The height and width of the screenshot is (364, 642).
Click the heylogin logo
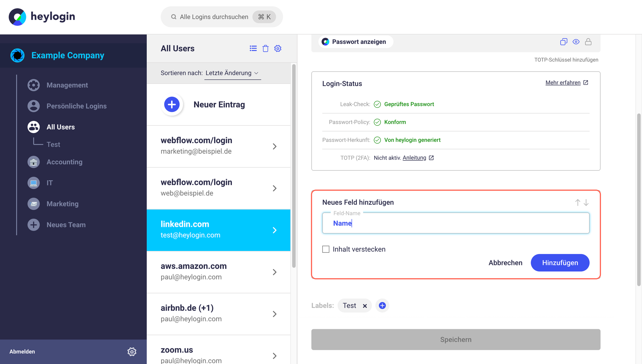(x=42, y=17)
